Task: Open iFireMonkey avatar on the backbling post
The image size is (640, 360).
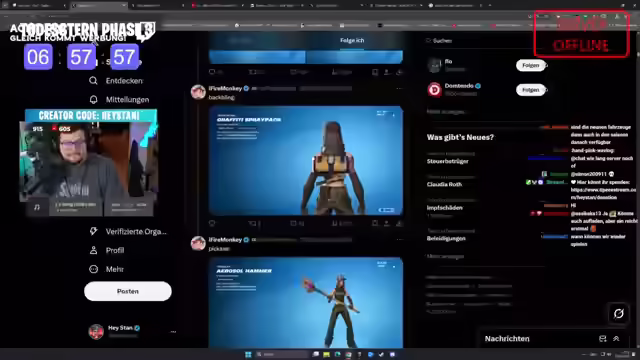Action: click(x=198, y=91)
